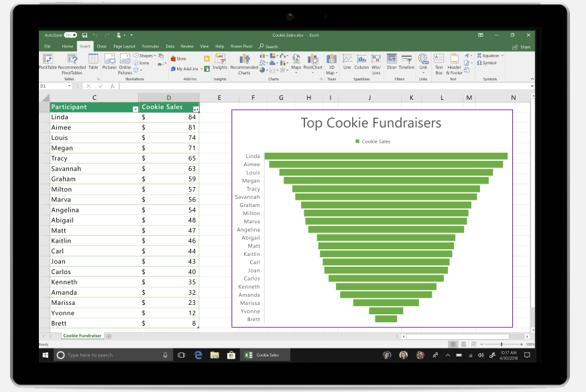Adjust the zoom slider in status bar

501,344
